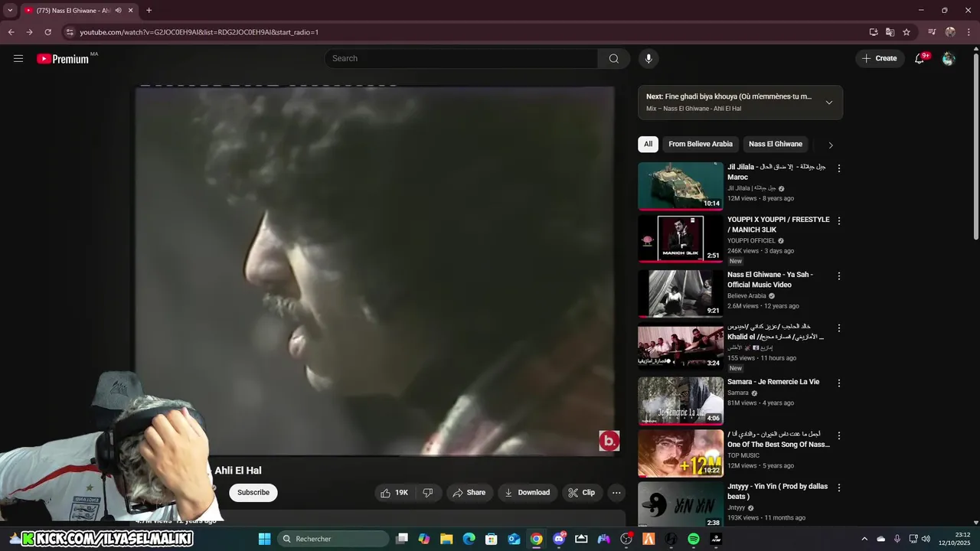Screen dimensions: 980x551
Task: Click the Clip button
Action: point(582,493)
